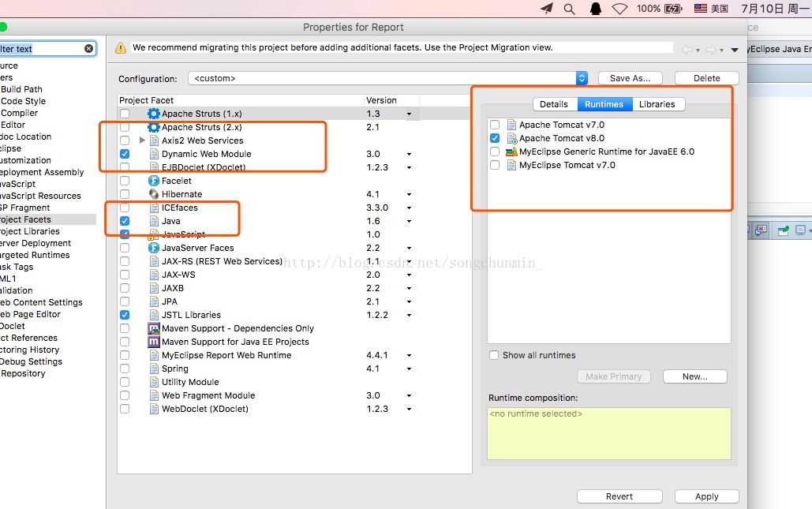Click the Version column header
The height and width of the screenshot is (509, 812).
391,100
